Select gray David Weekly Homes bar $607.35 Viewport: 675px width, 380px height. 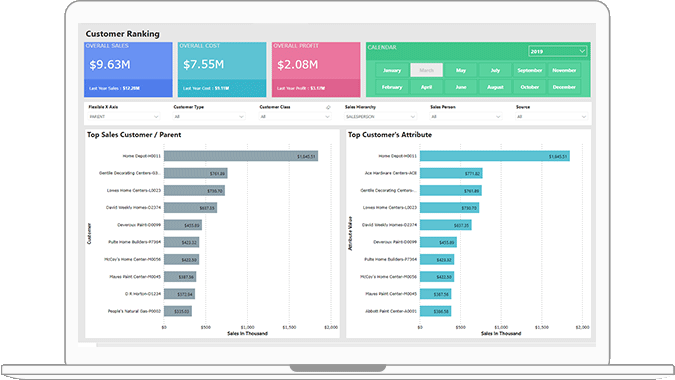(x=190, y=208)
